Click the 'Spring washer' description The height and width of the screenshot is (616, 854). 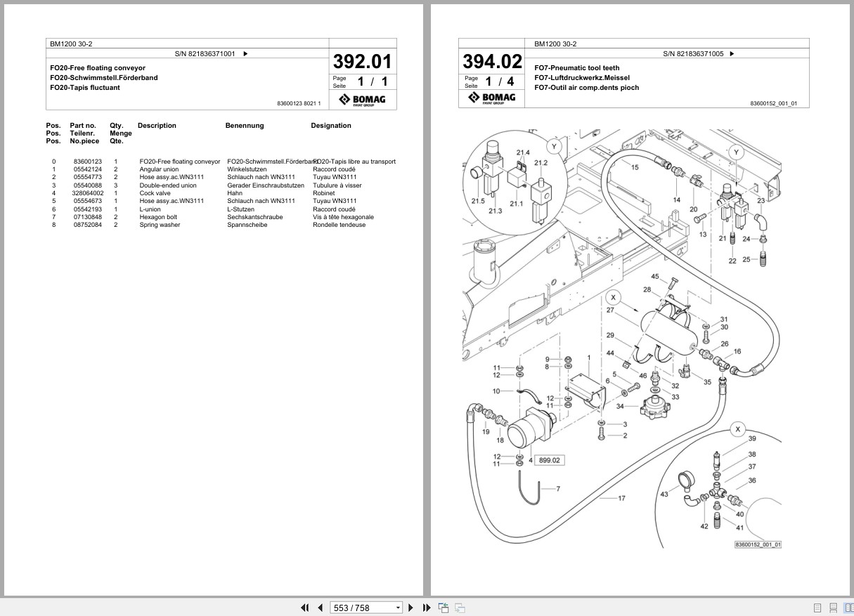click(160, 225)
